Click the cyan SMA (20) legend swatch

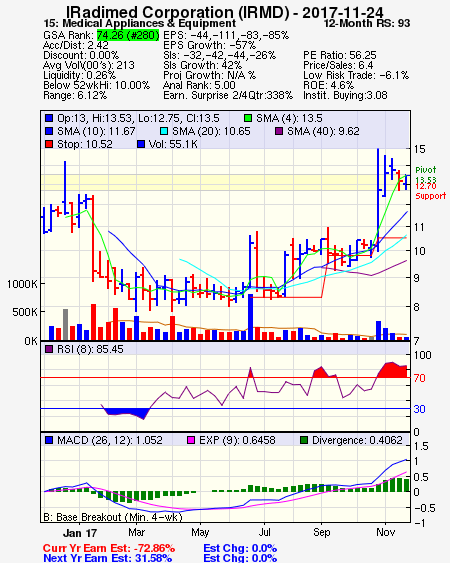coord(164,131)
